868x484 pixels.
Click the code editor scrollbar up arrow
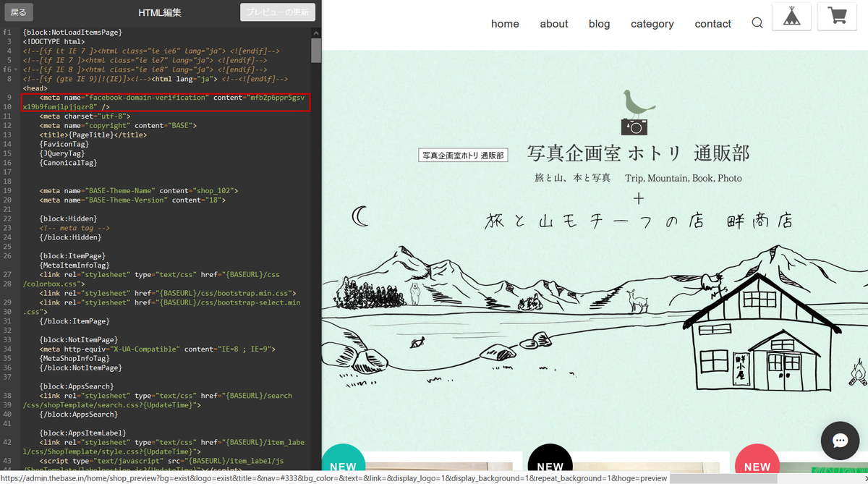tap(316, 33)
